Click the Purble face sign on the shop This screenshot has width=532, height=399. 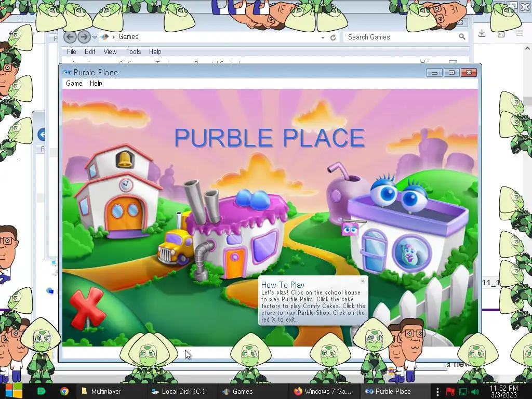(350, 229)
